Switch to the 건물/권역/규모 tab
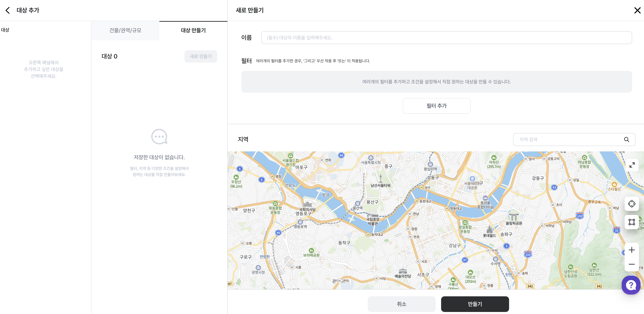Viewport: 644px width, 314px height. point(125,31)
